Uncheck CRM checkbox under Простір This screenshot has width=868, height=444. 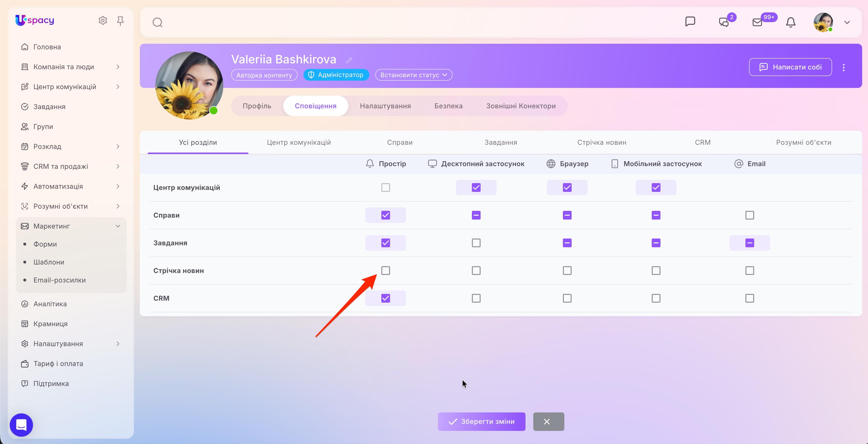tap(385, 298)
